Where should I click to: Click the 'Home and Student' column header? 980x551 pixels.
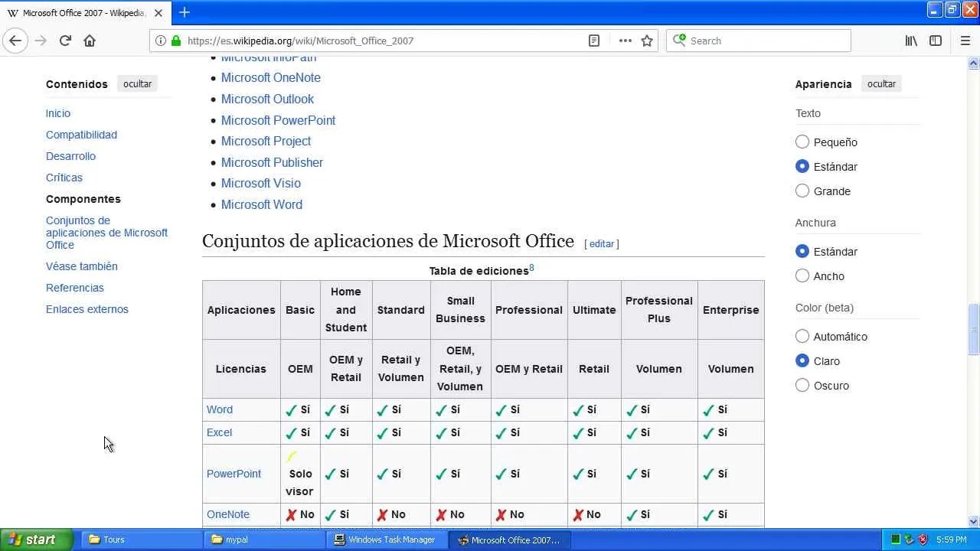[346, 310]
